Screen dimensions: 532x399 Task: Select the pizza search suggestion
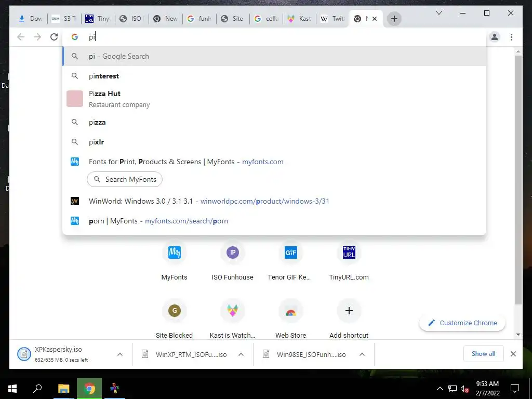click(274, 122)
